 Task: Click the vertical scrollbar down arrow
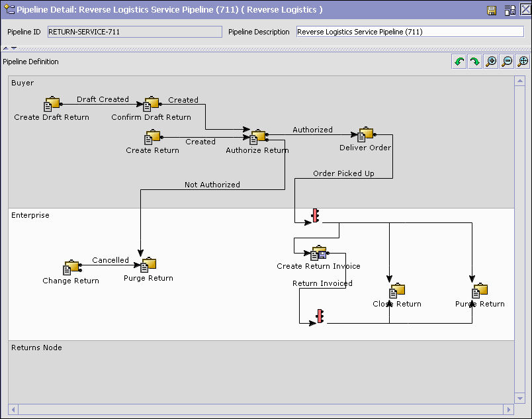519,398
